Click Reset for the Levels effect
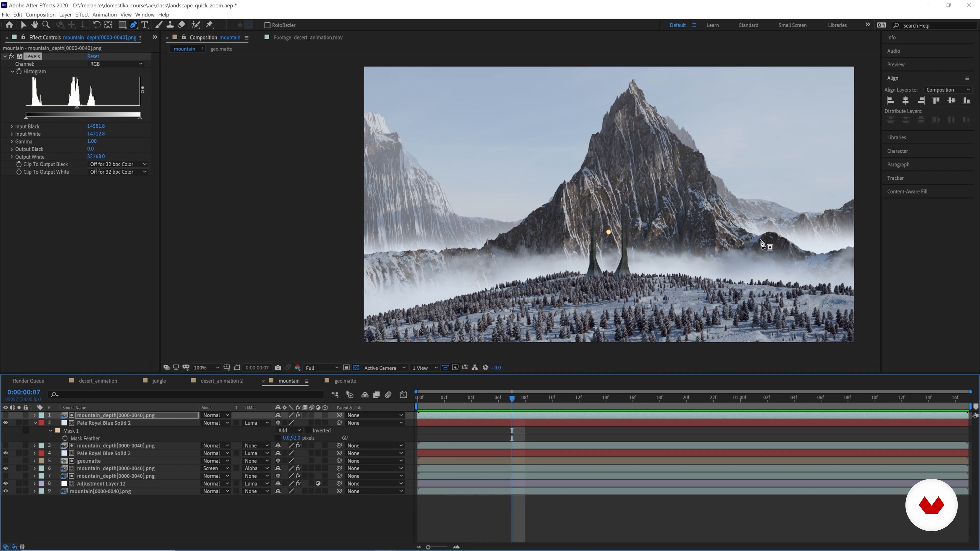Screen dimensions: 980x551 tap(93, 56)
